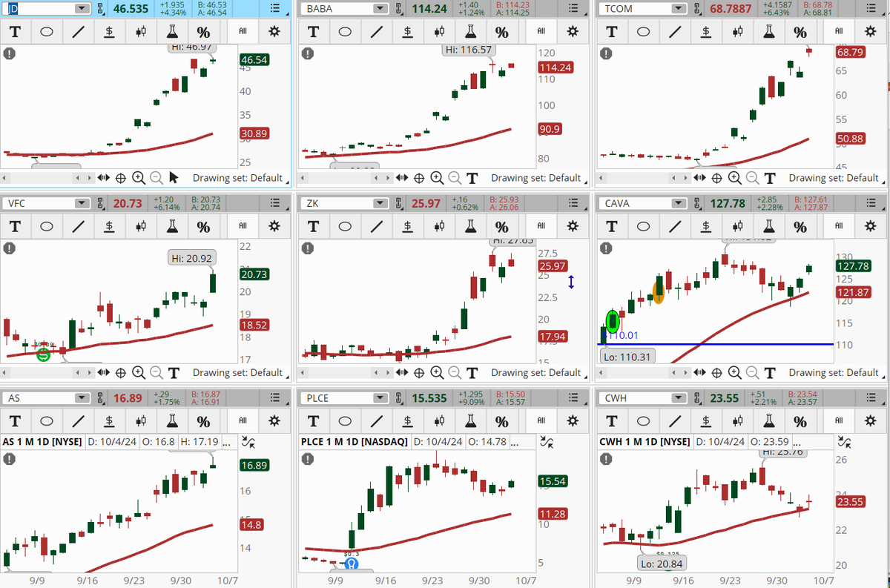Toggle the collapse arrows icon on CWH chart
Image resolution: width=890 pixels, height=588 pixels.
point(845,442)
